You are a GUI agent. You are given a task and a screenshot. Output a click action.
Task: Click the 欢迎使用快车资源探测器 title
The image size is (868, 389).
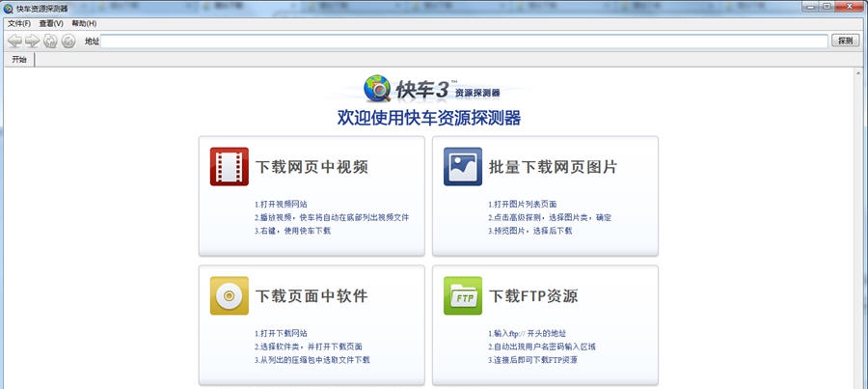[x=429, y=118]
